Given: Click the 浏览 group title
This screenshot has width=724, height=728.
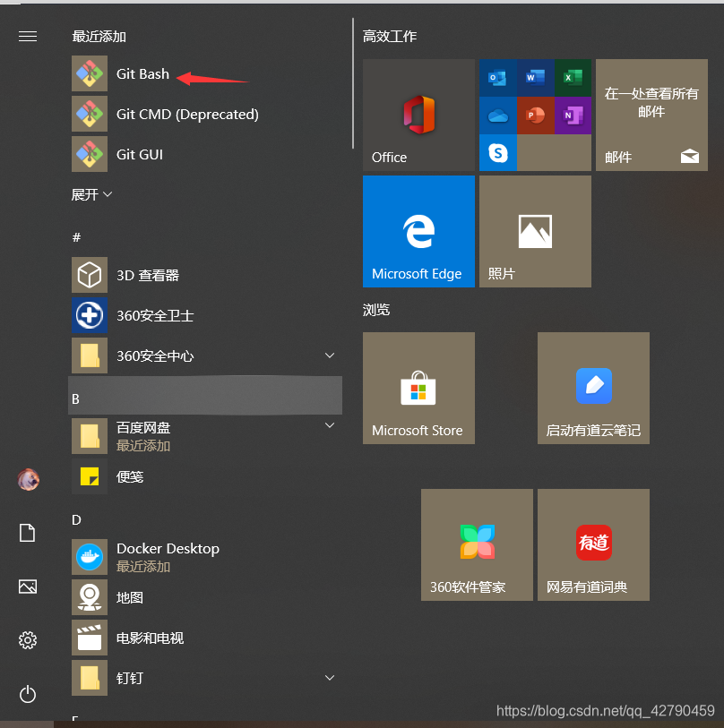Looking at the screenshot, I should [x=376, y=310].
